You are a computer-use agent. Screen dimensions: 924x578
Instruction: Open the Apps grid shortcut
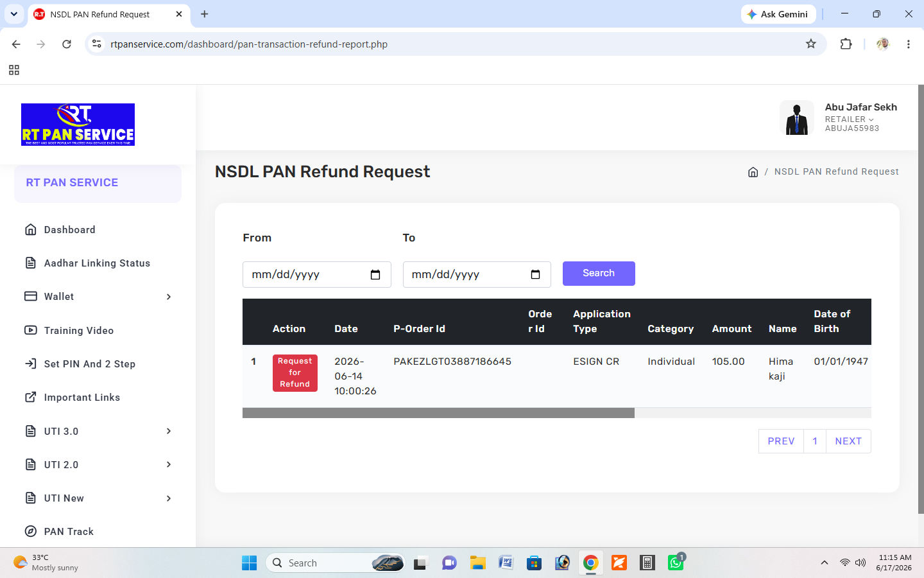14,70
